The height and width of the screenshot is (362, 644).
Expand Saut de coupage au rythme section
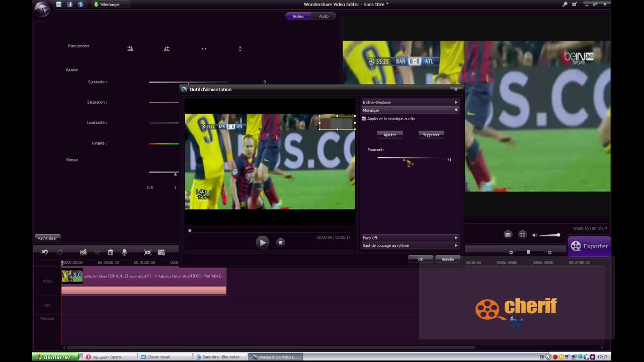tap(410, 245)
